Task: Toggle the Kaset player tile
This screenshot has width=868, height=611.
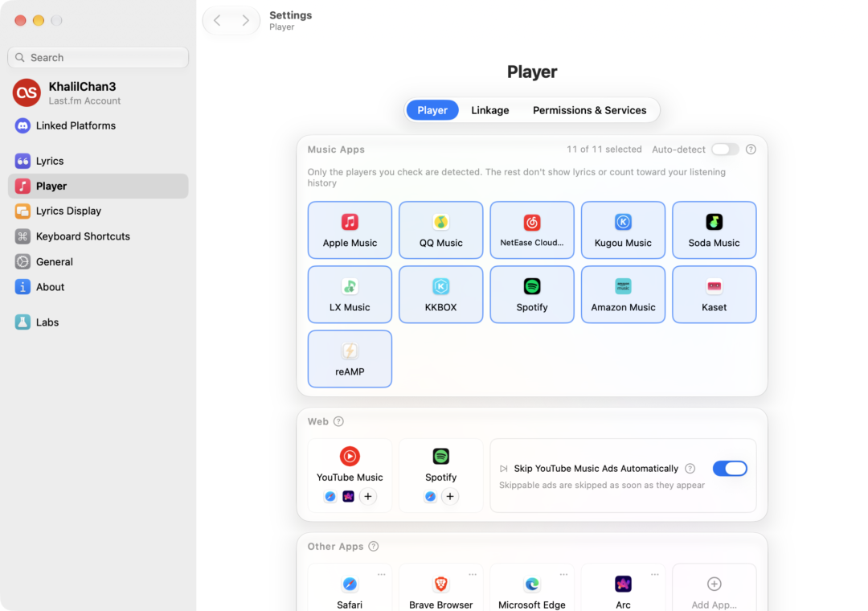Action: tap(714, 294)
